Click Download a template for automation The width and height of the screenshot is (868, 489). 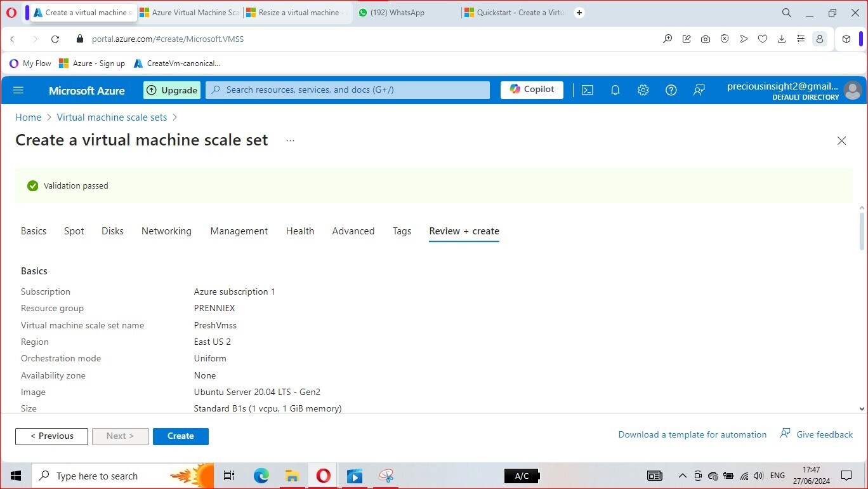pos(692,435)
